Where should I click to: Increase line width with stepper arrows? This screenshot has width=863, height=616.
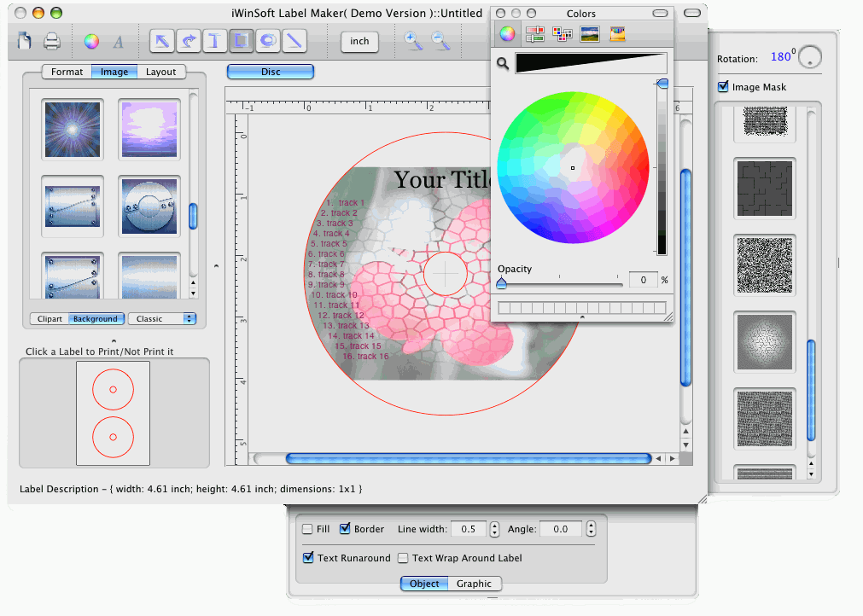pos(495,525)
